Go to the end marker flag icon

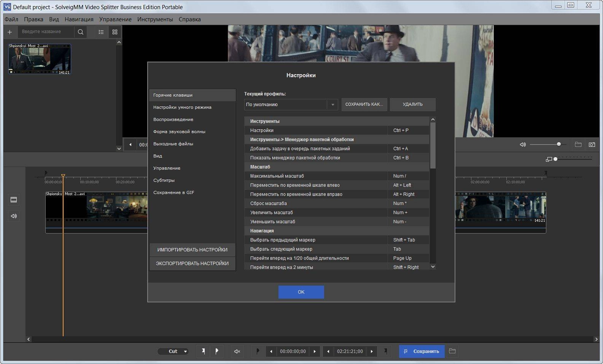coord(385,351)
